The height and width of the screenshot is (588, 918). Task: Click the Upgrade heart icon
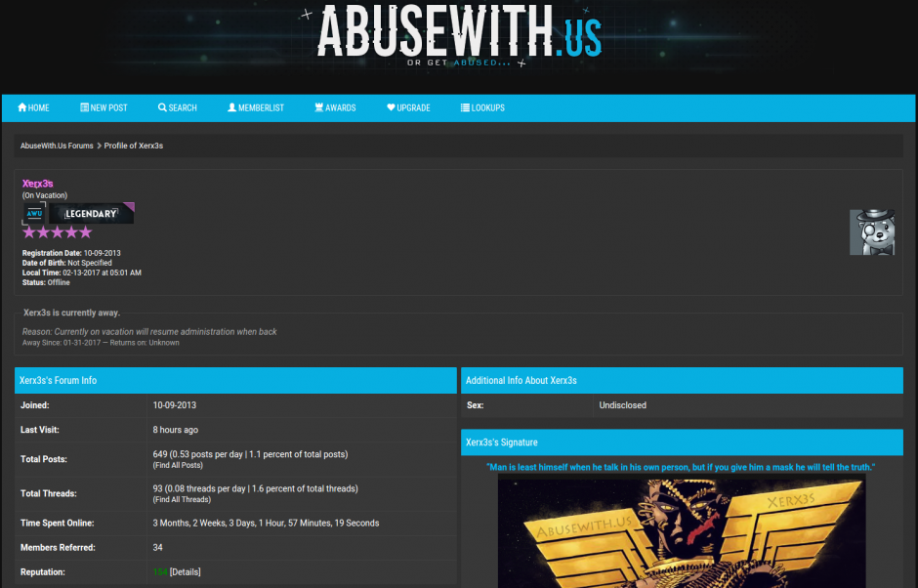[x=390, y=107]
